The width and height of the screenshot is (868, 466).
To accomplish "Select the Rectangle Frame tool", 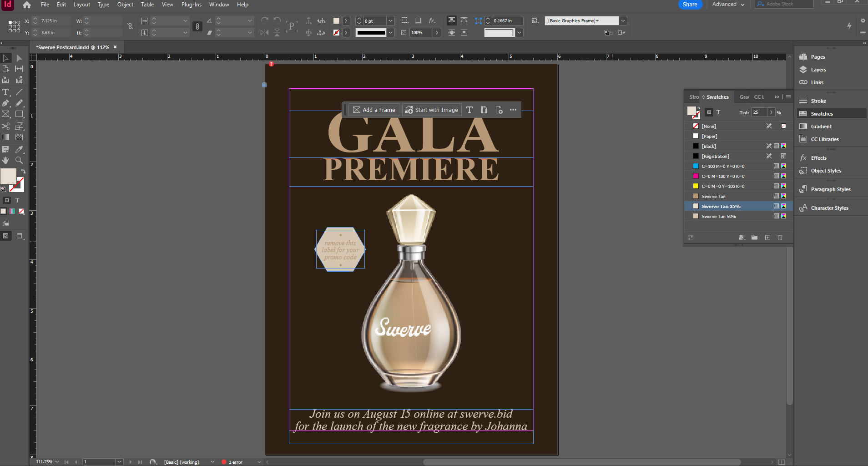I will [x=6, y=114].
